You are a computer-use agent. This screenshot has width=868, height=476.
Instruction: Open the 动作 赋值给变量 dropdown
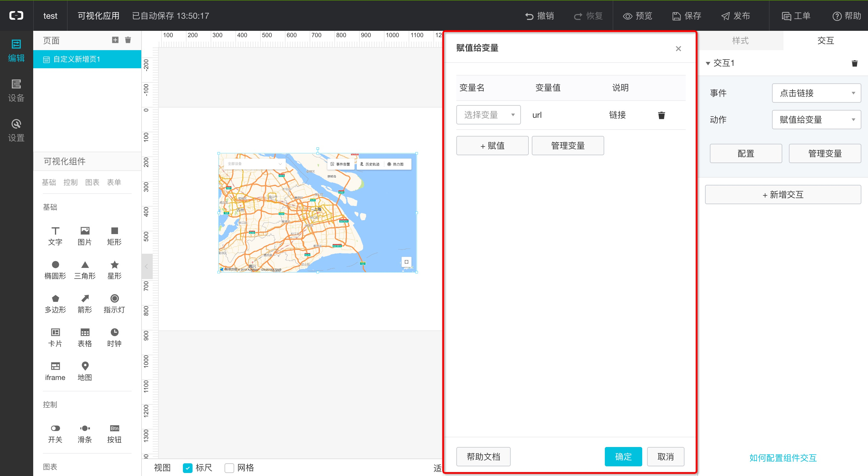click(x=816, y=120)
